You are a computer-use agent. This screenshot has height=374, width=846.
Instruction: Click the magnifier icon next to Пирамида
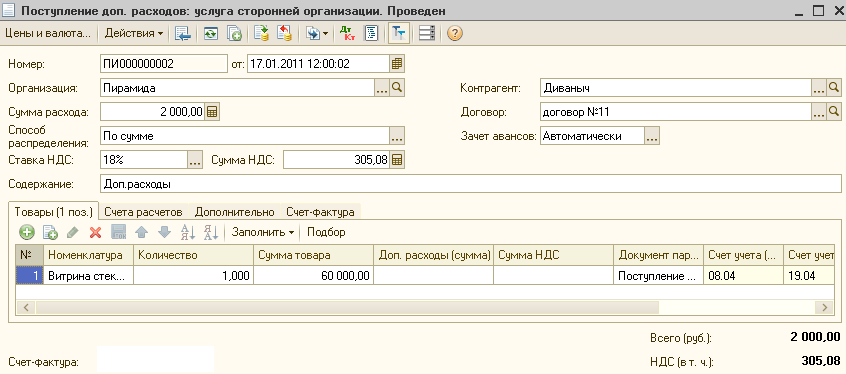397,88
